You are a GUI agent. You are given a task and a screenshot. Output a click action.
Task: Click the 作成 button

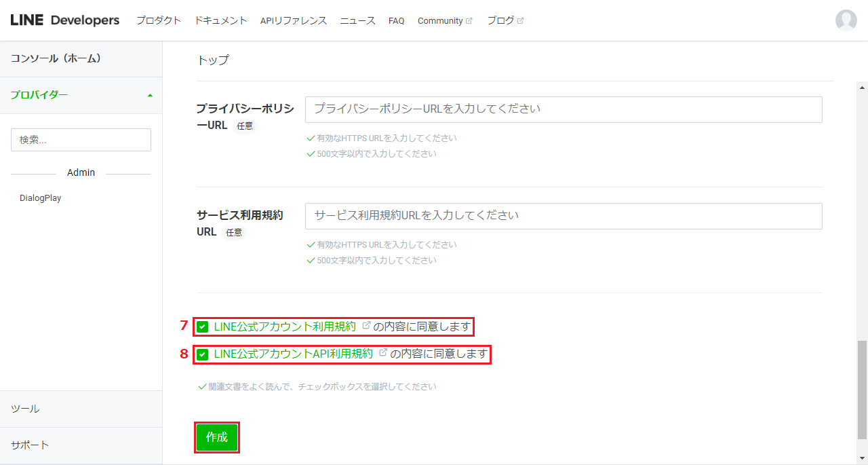[217, 437]
